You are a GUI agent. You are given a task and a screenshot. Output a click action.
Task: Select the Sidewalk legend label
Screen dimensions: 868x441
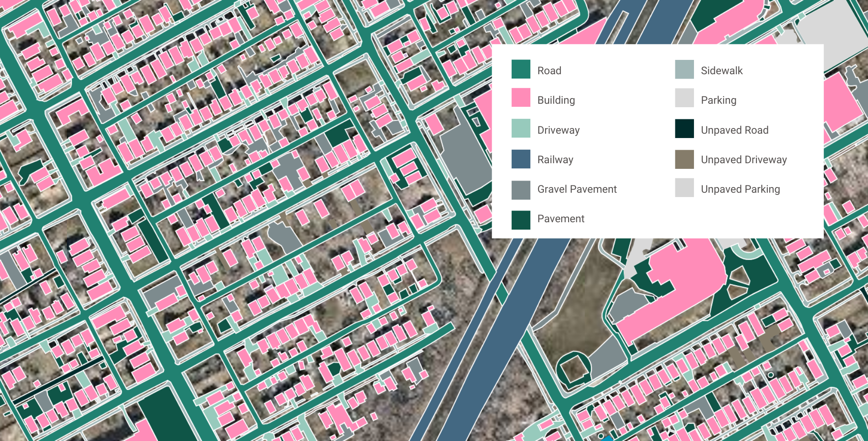[x=722, y=70]
